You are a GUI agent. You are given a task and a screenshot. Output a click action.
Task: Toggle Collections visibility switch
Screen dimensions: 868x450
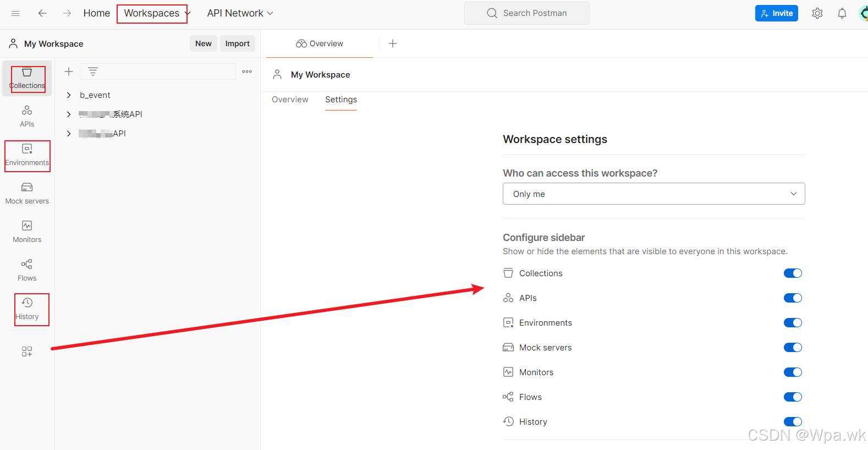point(793,273)
